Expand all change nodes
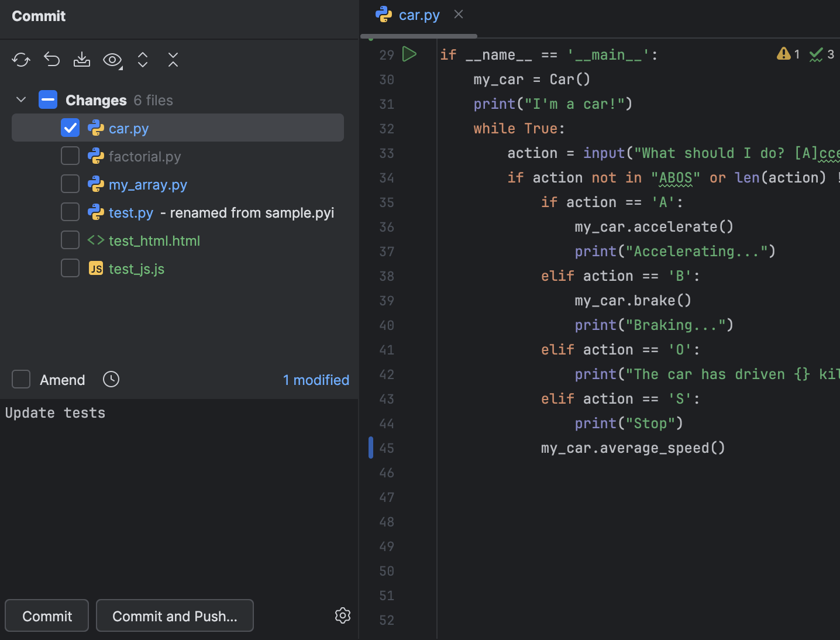The image size is (840, 640). 143,59
